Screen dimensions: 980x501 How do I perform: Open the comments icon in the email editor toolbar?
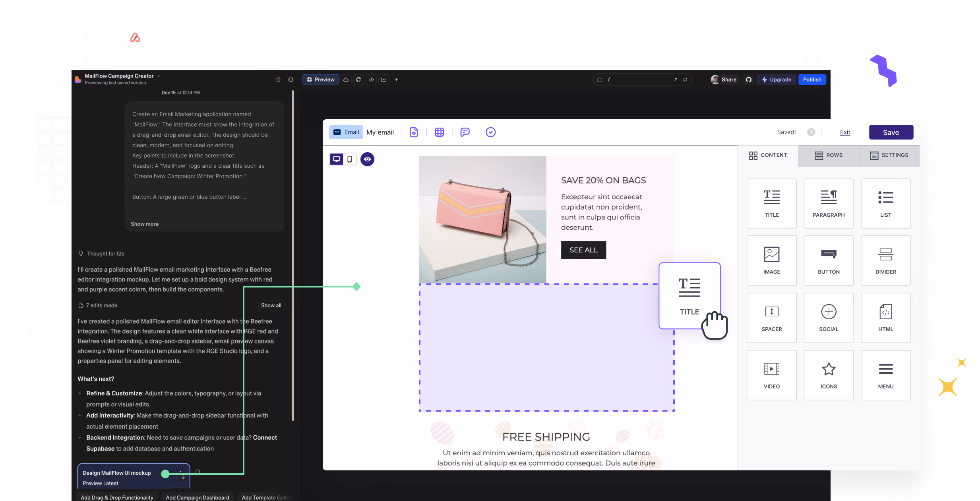click(x=465, y=132)
